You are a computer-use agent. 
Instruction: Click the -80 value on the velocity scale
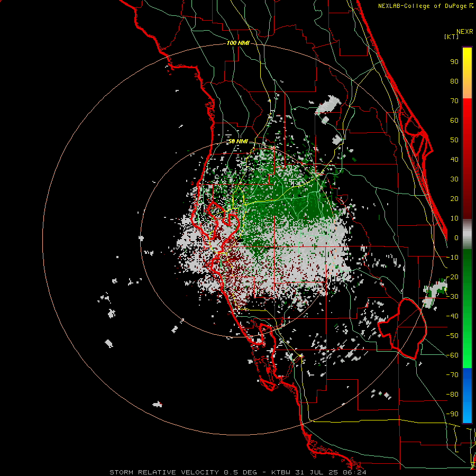pyautogui.click(x=452, y=395)
